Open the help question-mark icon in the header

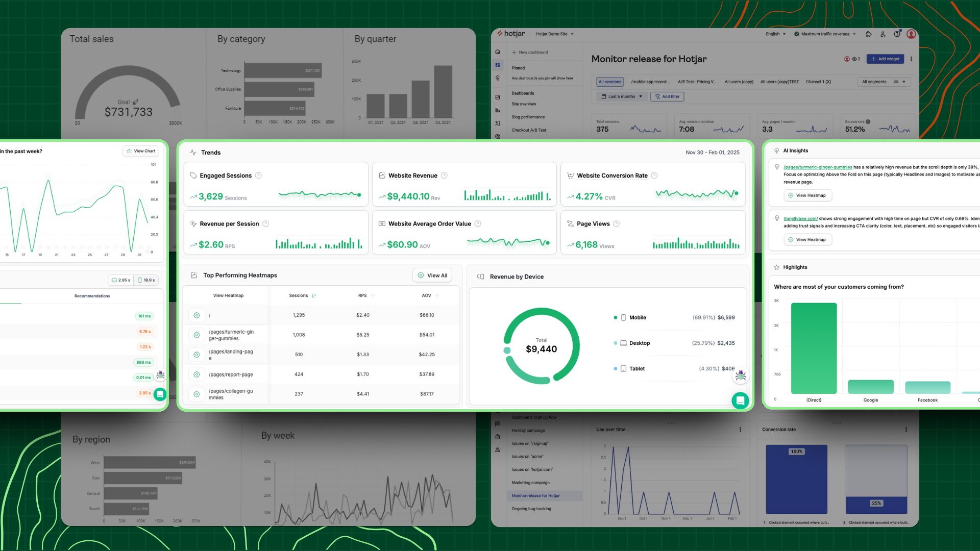tap(897, 34)
